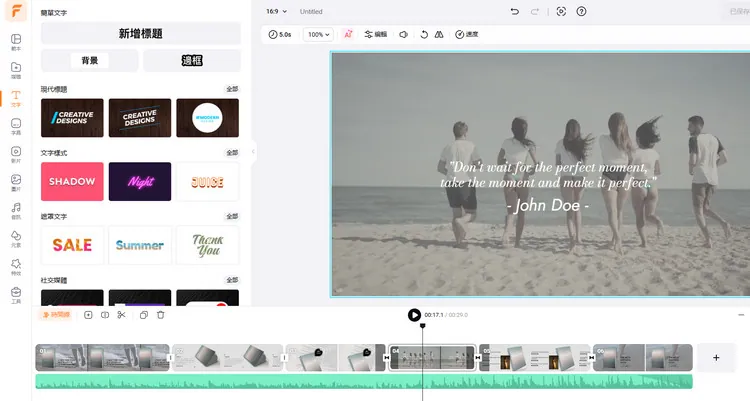Click the trash delete icon
This screenshot has height=401, width=750.
[x=161, y=315]
